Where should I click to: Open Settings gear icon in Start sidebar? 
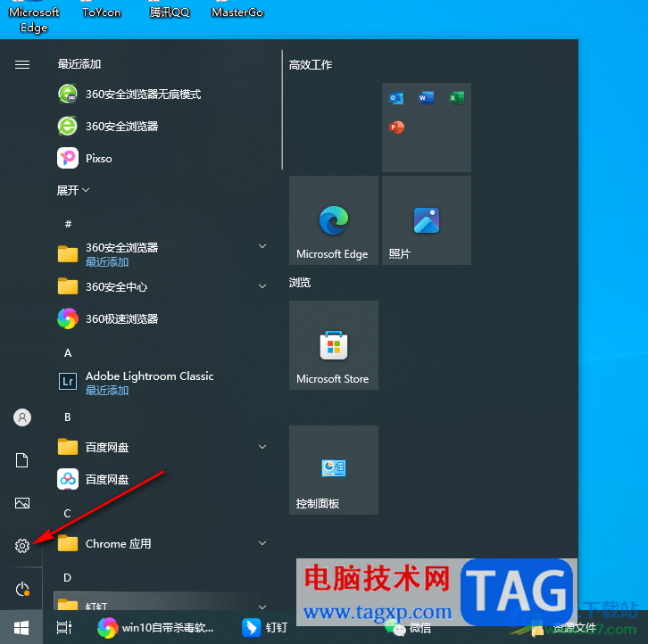(22, 546)
